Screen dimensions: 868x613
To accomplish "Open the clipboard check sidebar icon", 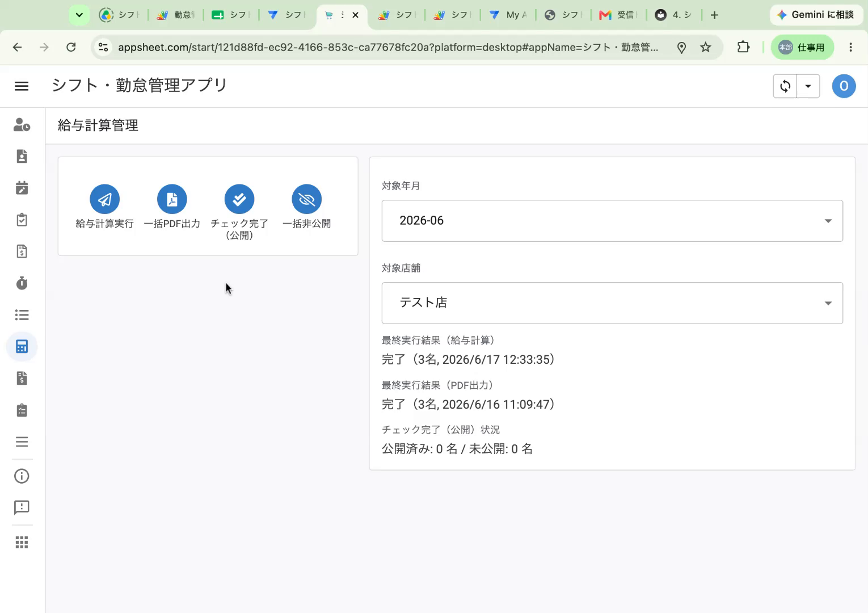I will point(22,220).
